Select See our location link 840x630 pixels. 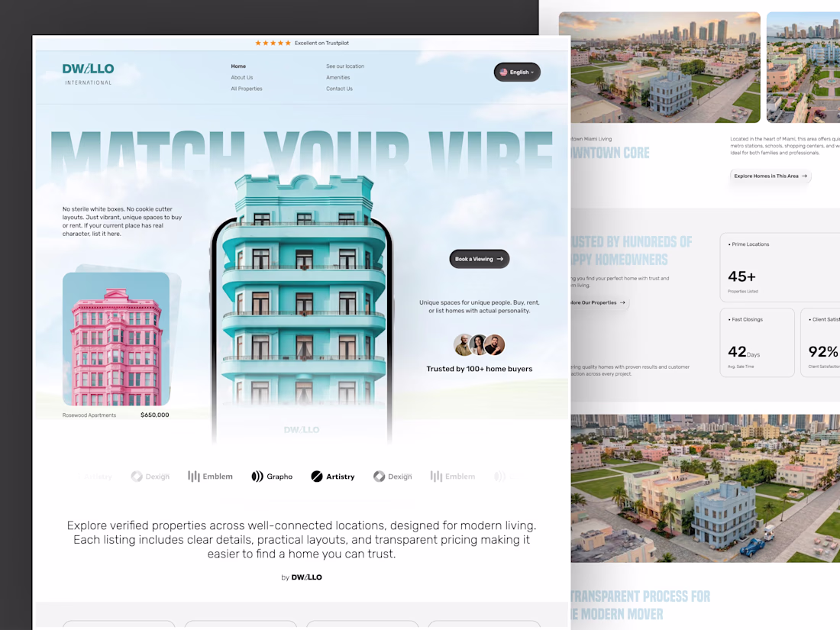point(345,66)
